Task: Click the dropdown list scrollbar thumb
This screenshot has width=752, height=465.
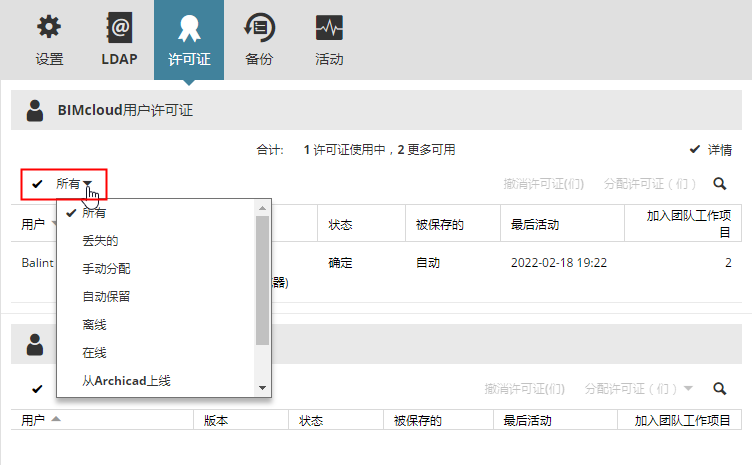Action: (x=262, y=280)
